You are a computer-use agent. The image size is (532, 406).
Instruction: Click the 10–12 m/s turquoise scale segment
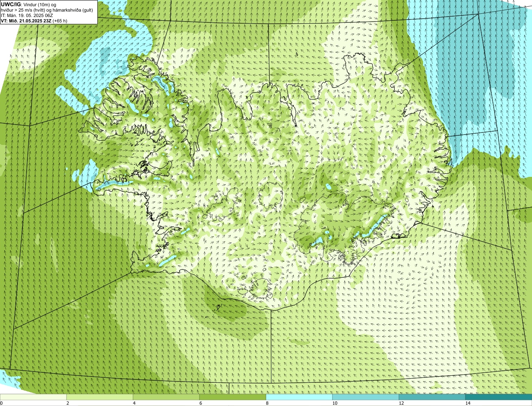pos(366,397)
